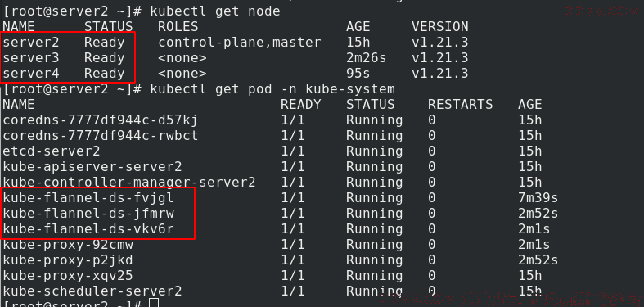Click the kube-flannel-ds-fvjgl pod name
The width and height of the screenshot is (644, 307).
click(88, 198)
